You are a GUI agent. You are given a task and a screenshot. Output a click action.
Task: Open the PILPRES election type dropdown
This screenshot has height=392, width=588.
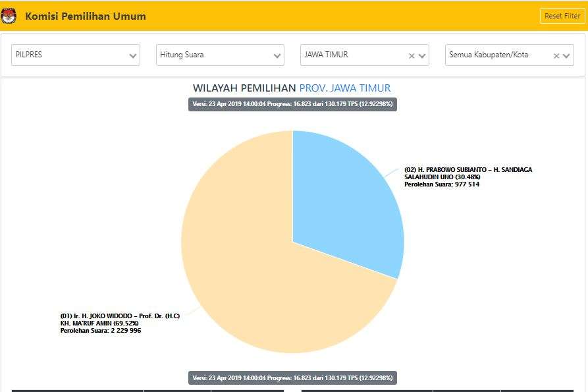(69, 55)
